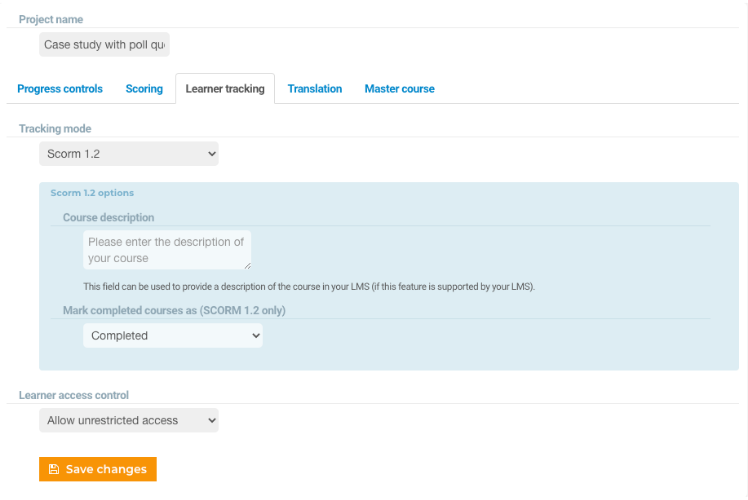The height and width of the screenshot is (500, 748).
Task: Go to the Translation tab
Action: 315,89
